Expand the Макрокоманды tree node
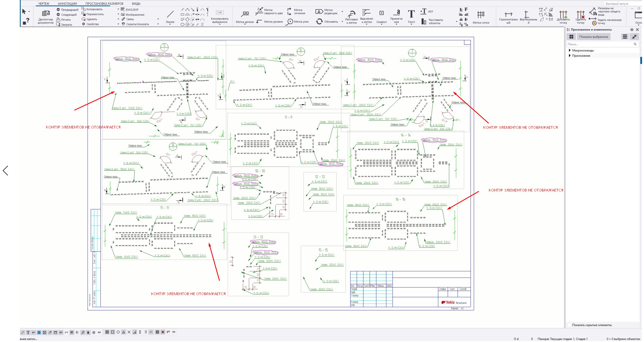 (x=570, y=50)
